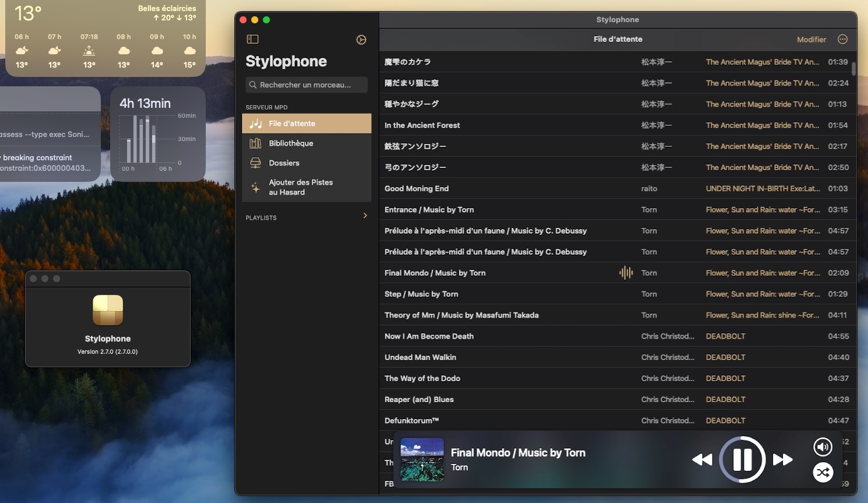
Task: Select track "Undead Man Walkin"
Action: 617,357
